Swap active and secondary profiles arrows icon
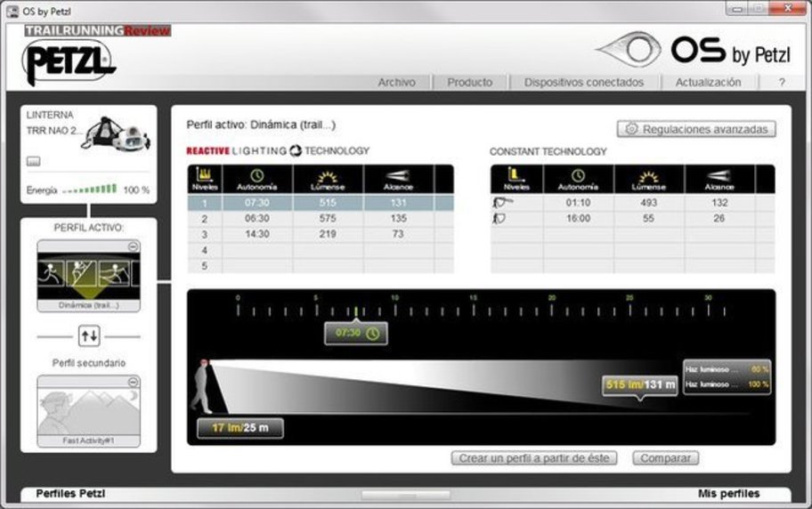 (x=89, y=336)
